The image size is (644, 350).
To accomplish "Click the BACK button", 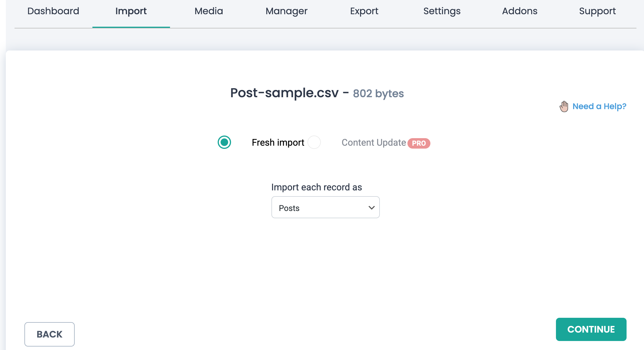I will tap(49, 334).
